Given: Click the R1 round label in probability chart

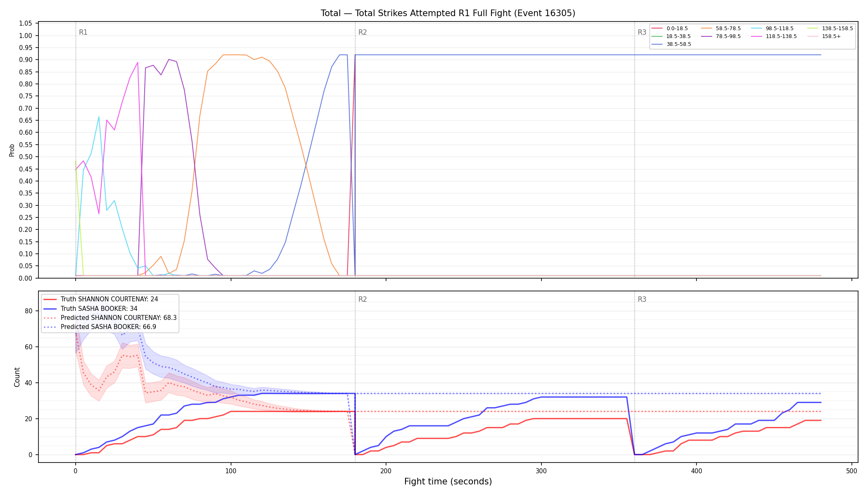Looking at the screenshot, I should [83, 32].
